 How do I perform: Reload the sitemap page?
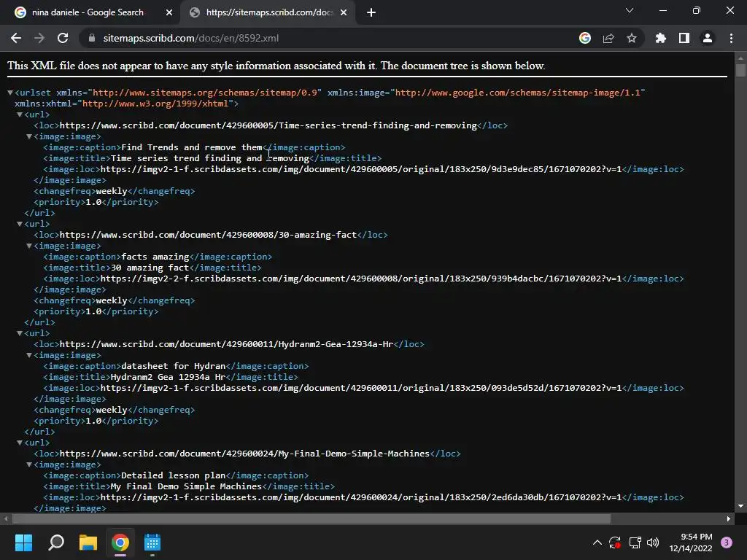(x=63, y=38)
